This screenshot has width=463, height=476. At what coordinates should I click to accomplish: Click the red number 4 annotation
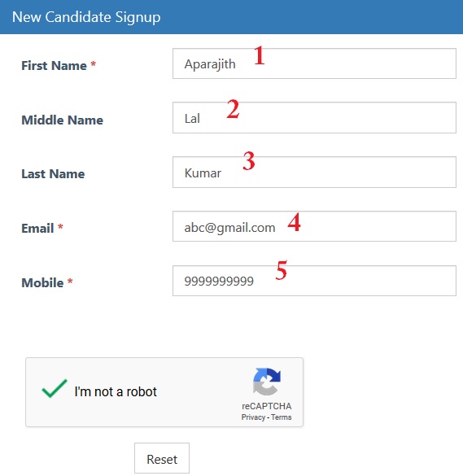pos(295,222)
